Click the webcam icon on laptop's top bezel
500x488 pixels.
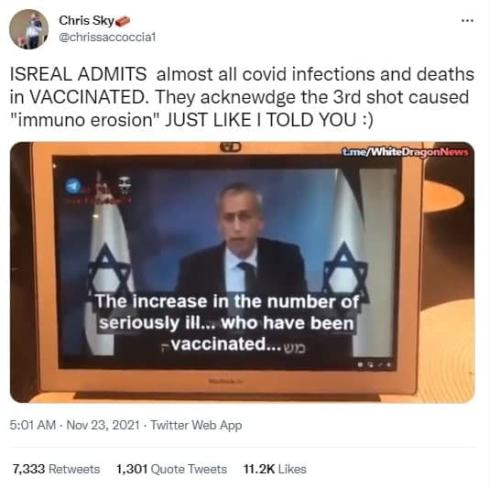(x=230, y=146)
